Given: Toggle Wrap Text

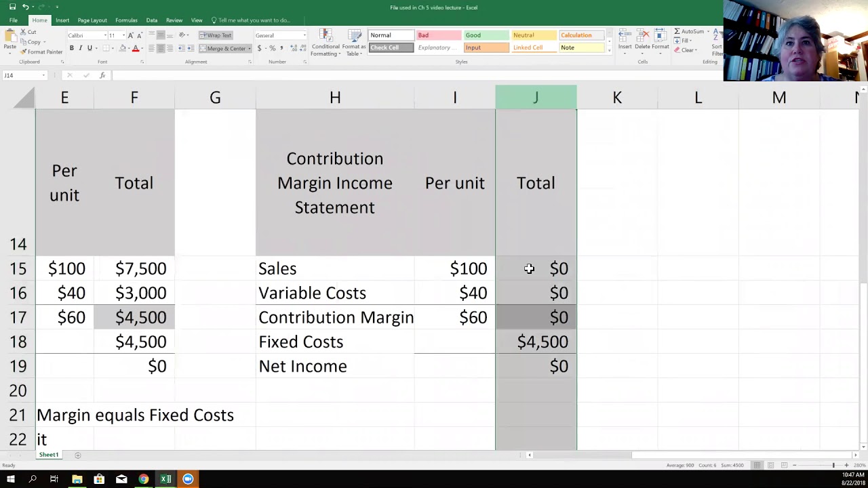Looking at the screenshot, I should 215,35.
